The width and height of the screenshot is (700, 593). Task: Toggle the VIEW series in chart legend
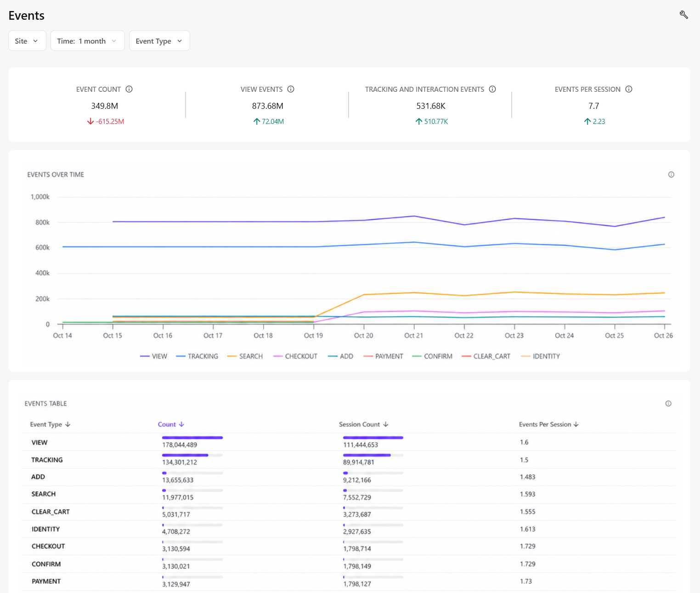(154, 356)
